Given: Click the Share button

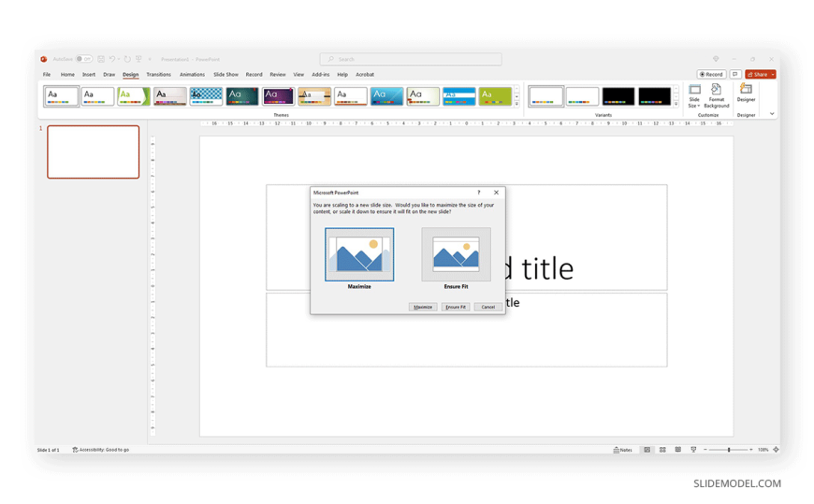Looking at the screenshot, I should tap(758, 75).
